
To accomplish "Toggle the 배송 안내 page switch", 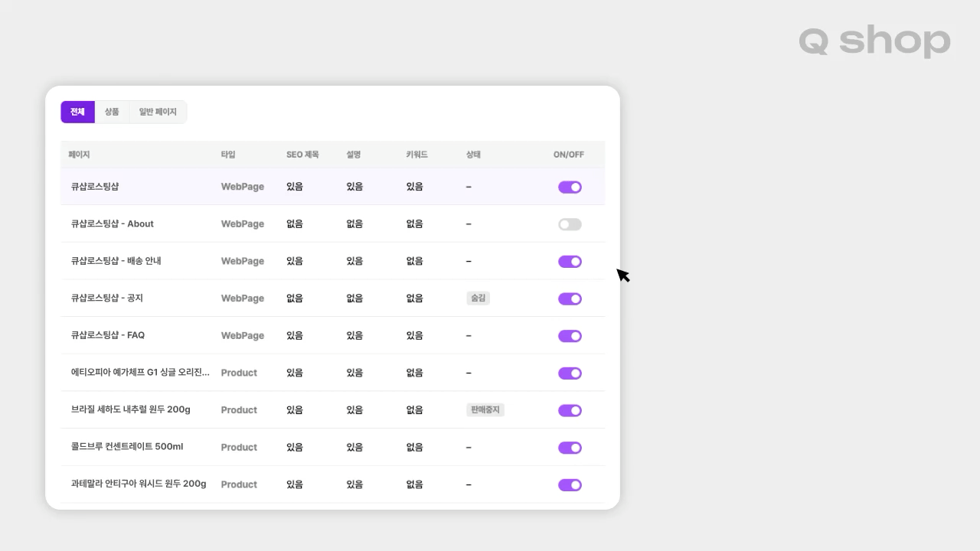I will click(570, 262).
